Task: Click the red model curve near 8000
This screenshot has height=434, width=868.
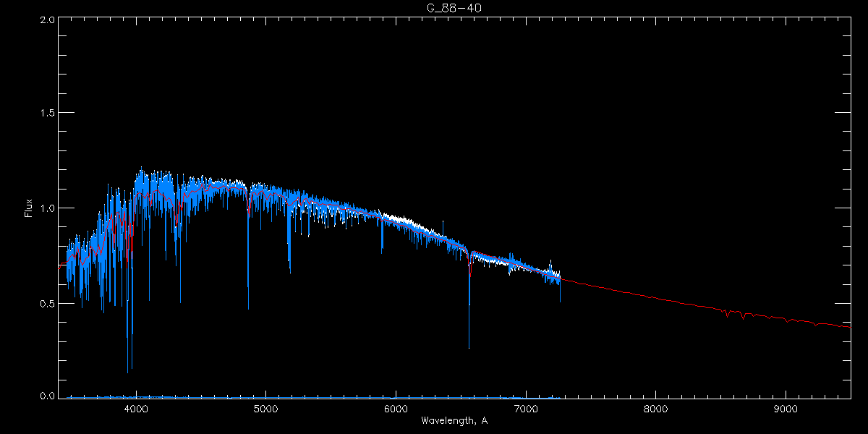Action: (655, 297)
